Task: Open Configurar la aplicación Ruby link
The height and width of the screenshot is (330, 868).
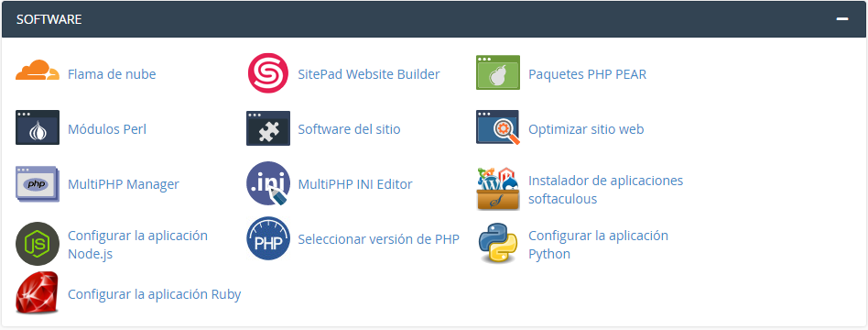Action: coord(155,294)
